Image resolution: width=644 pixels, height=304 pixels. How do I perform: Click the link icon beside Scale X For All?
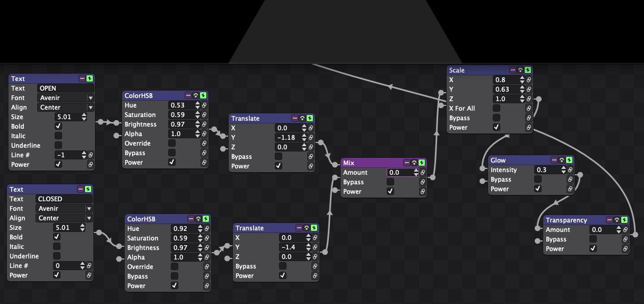click(528, 109)
